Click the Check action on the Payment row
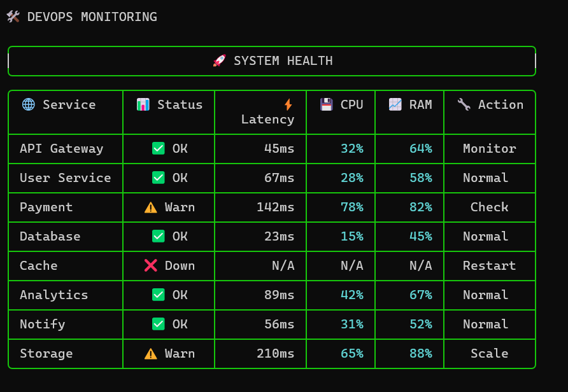This screenshot has height=392, width=568. [489, 207]
